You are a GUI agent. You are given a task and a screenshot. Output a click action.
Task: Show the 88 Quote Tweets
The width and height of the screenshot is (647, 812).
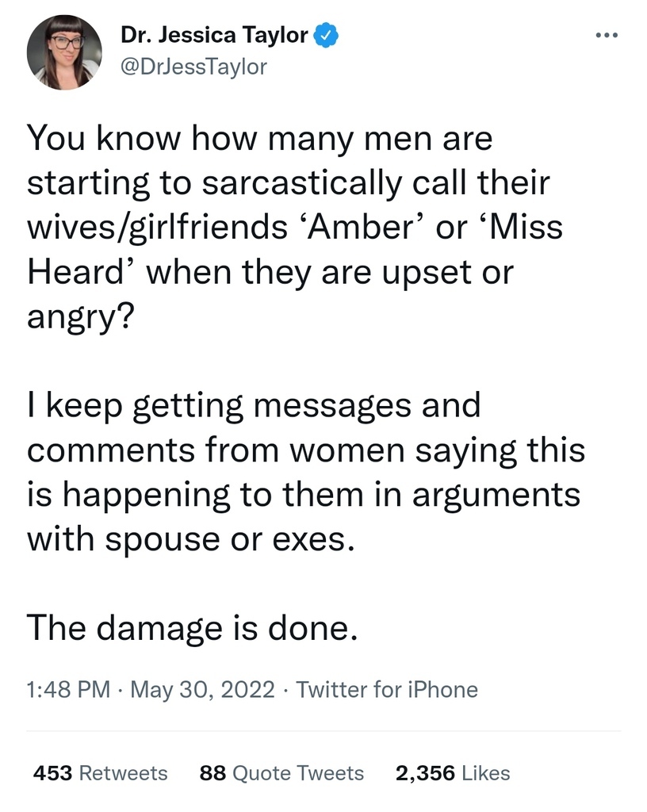(x=282, y=773)
